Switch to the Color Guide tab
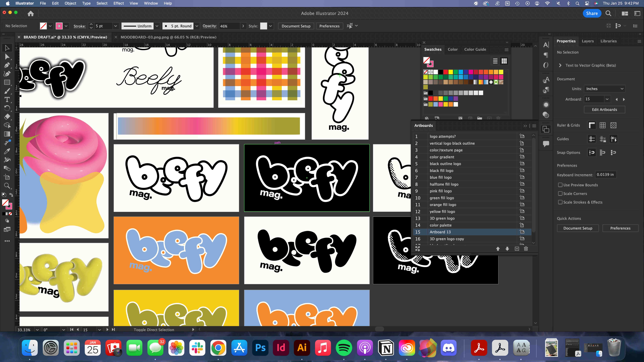The image size is (644, 362). coord(475,49)
